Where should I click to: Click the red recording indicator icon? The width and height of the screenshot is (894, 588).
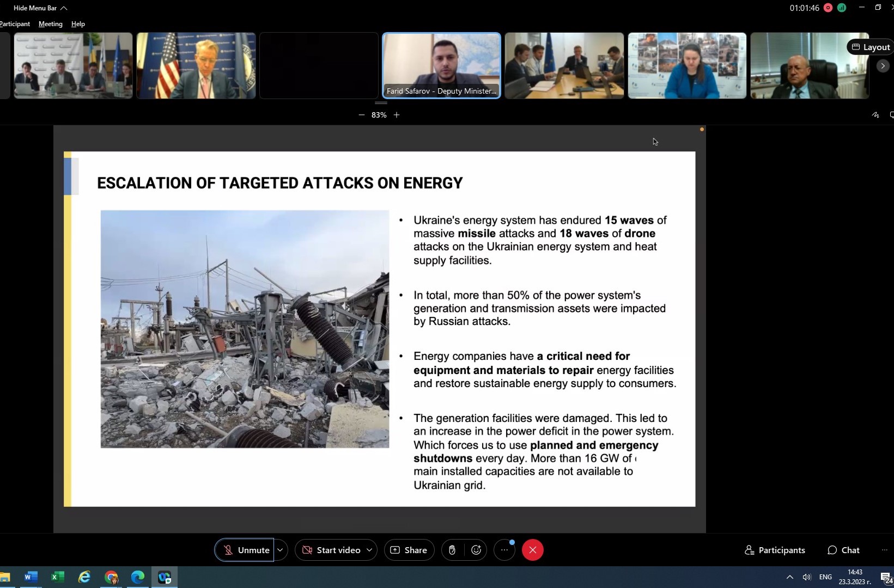tap(828, 8)
